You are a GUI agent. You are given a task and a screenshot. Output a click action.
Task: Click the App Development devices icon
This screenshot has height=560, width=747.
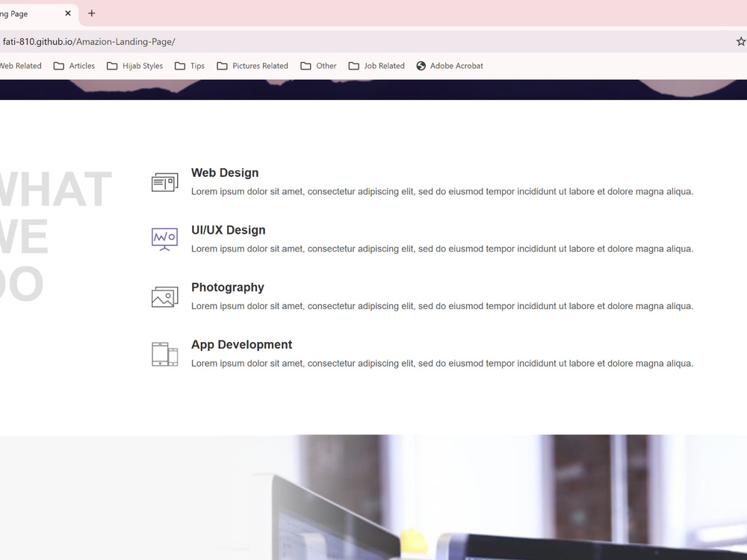pos(165,354)
